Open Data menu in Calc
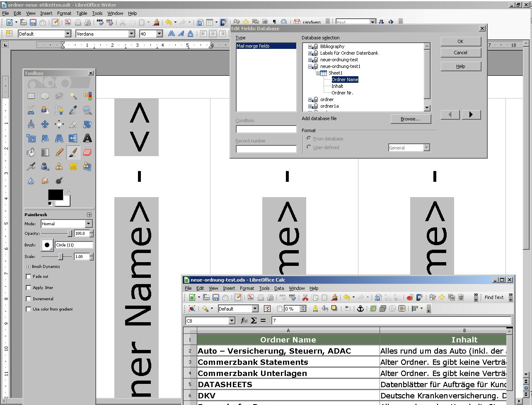Image resolution: width=532 pixels, height=405 pixels. click(279, 288)
